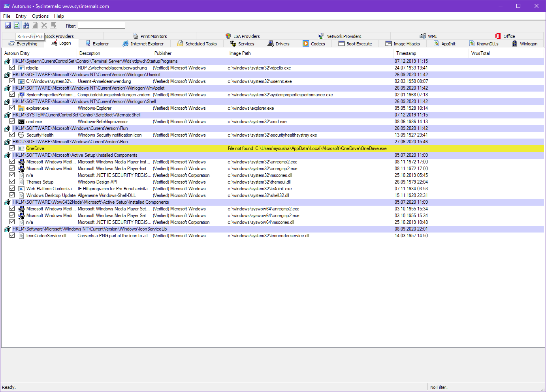Click the Save toolbar icon
Image resolution: width=546 pixels, height=392 pixels.
coord(8,25)
